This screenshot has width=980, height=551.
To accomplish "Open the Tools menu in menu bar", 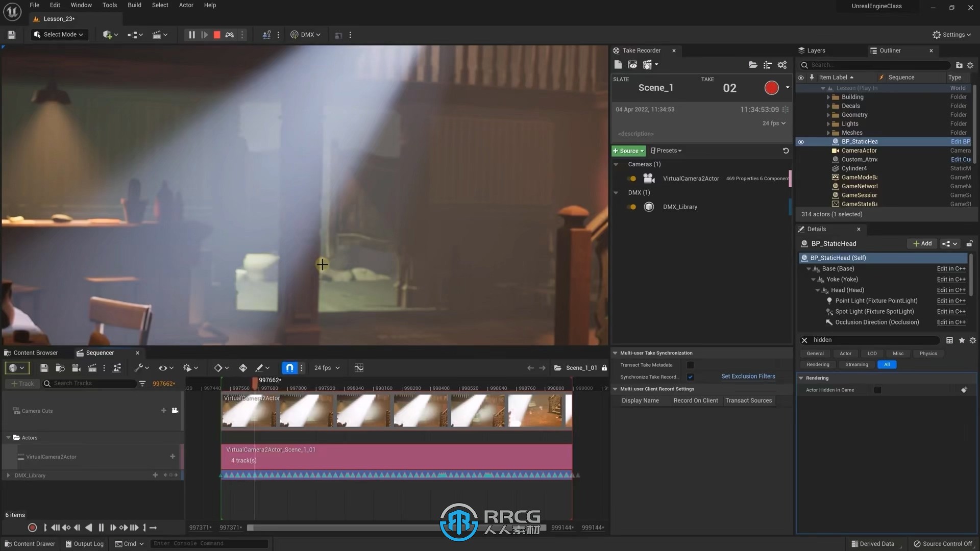I will (x=109, y=6).
